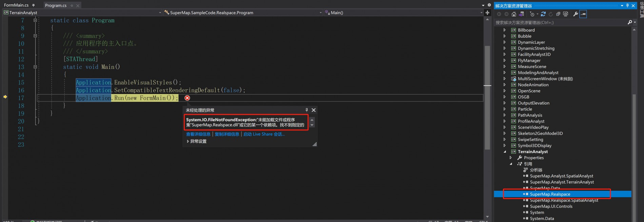Viewport: 644px width, 222px height.
Task: Toggle pin on the FormMain.cs tab
Action: (x=33, y=5)
